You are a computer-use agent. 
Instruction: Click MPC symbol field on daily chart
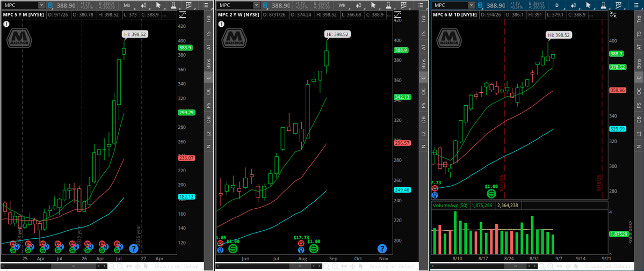(x=451, y=5)
